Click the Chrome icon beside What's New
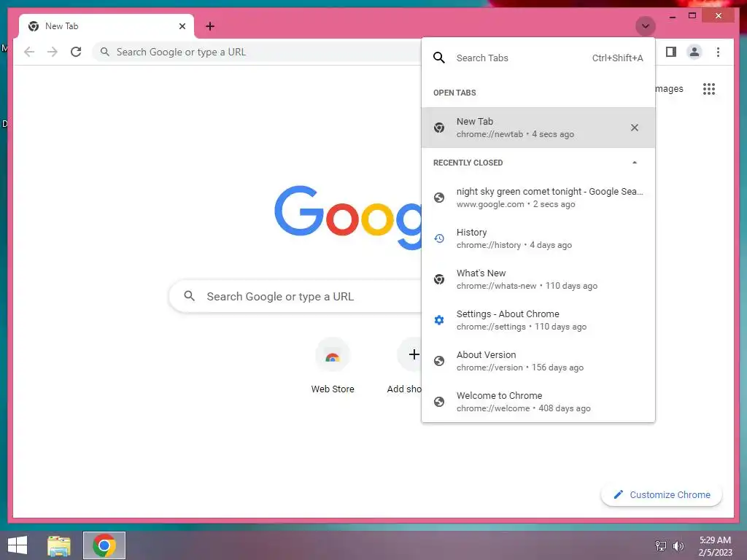The image size is (747, 560). (438, 279)
